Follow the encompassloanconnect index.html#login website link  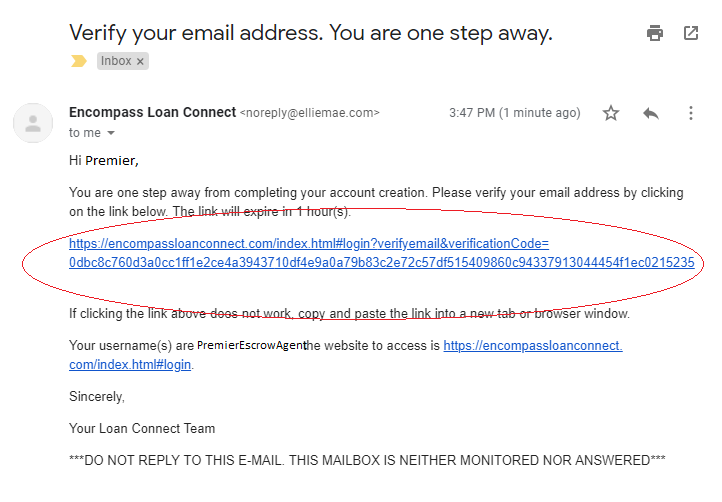point(346,355)
